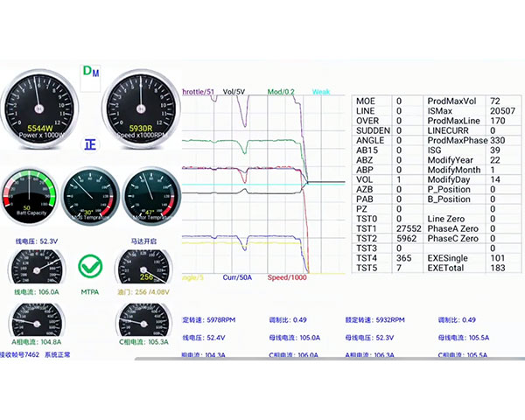Select the Mod/0.2 chart label
The height and width of the screenshot is (420, 525).
pos(281,91)
